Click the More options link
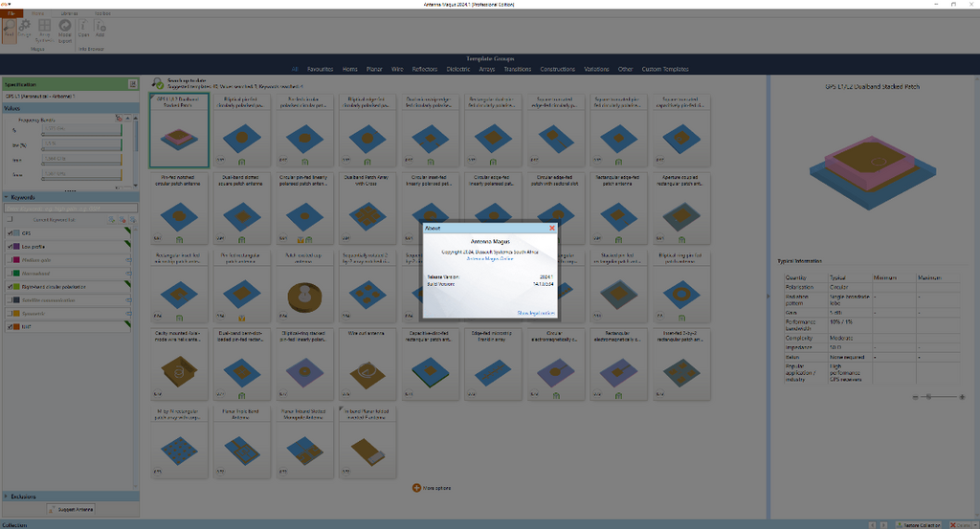Screen dimensions: 980x529 click(x=436, y=488)
